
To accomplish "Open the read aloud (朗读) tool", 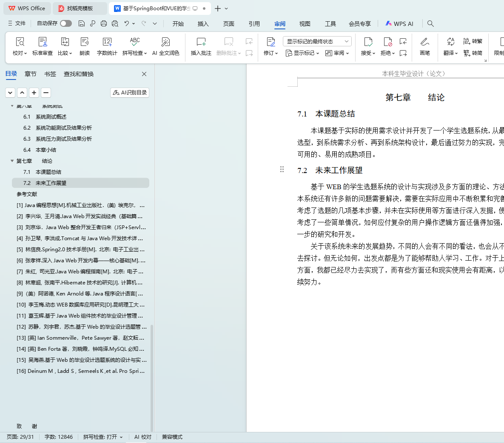I will click(x=85, y=42).
